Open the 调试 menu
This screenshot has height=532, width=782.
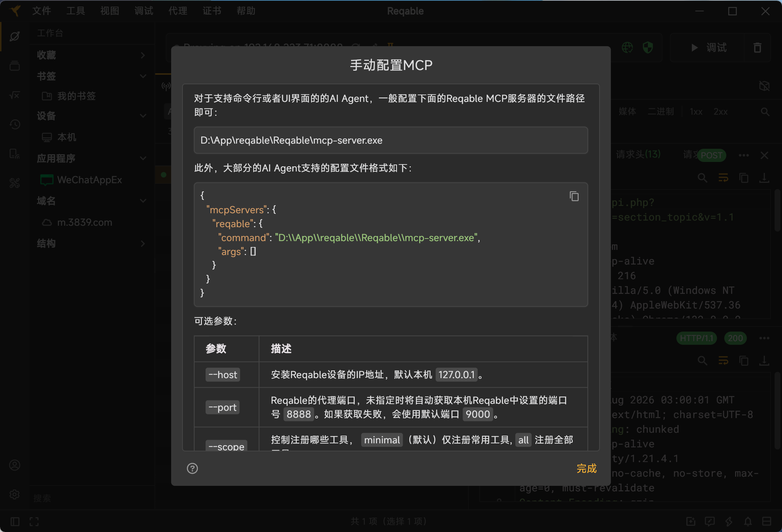(x=144, y=11)
